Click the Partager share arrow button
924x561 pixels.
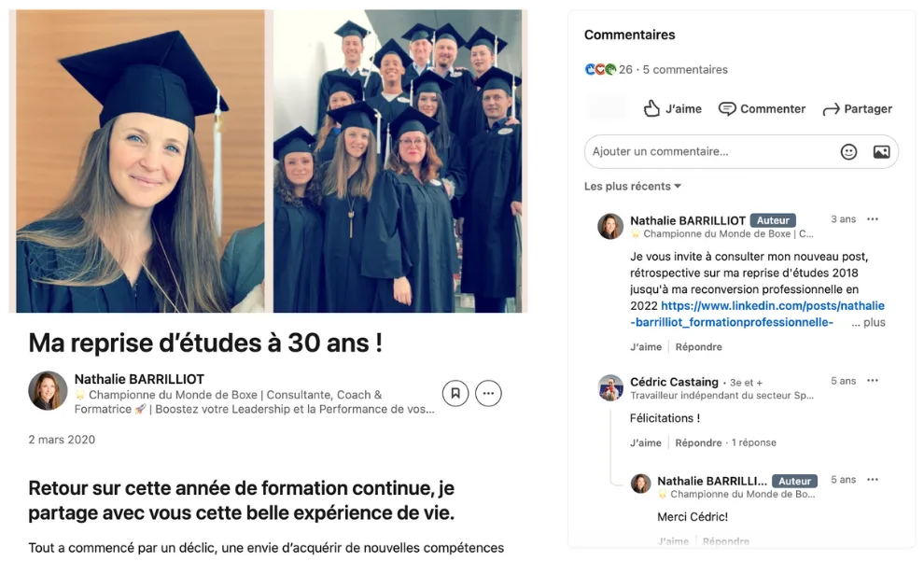pyautogui.click(x=857, y=109)
